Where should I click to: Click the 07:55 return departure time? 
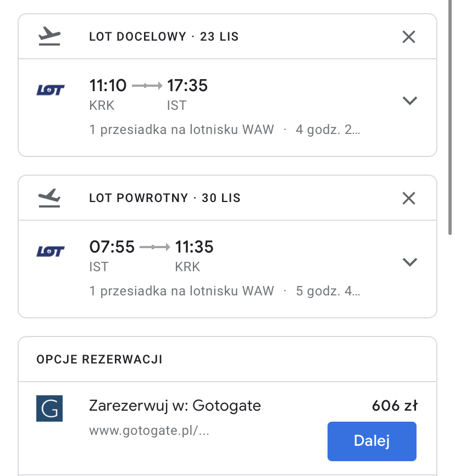point(112,247)
